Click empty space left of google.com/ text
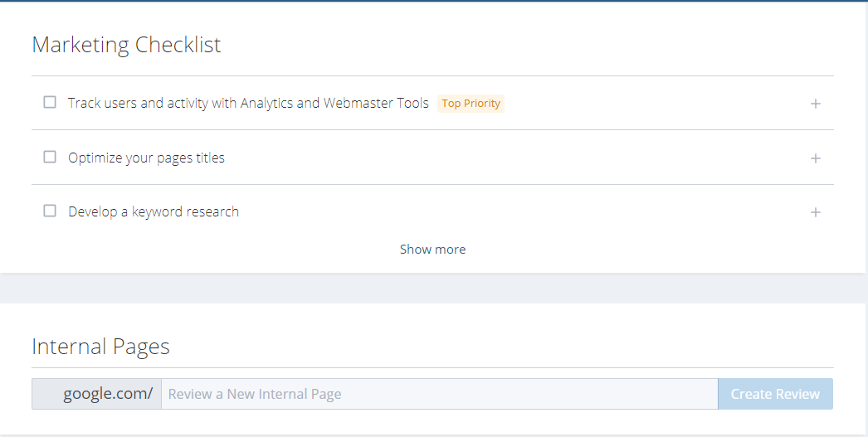Screen dimensions: 868x437 click(46, 394)
